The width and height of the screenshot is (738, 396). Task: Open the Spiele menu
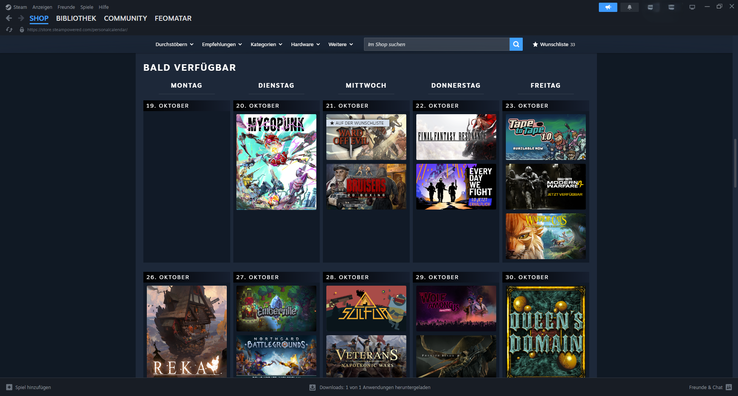coord(87,7)
